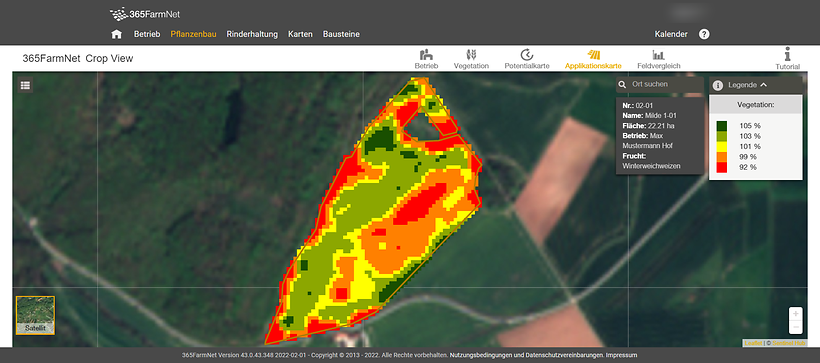Screen dimensions: 820x363
Task: Zoom in on the map
Action: (x=795, y=313)
